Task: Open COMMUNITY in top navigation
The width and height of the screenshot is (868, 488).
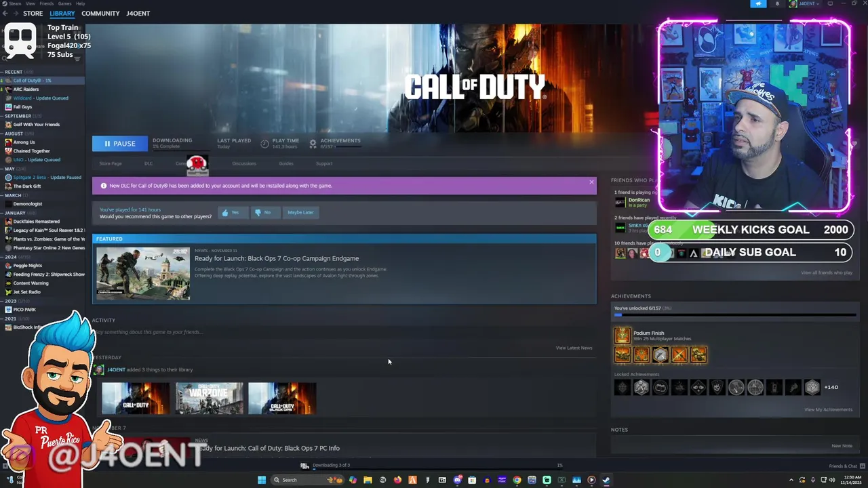Action: click(100, 14)
